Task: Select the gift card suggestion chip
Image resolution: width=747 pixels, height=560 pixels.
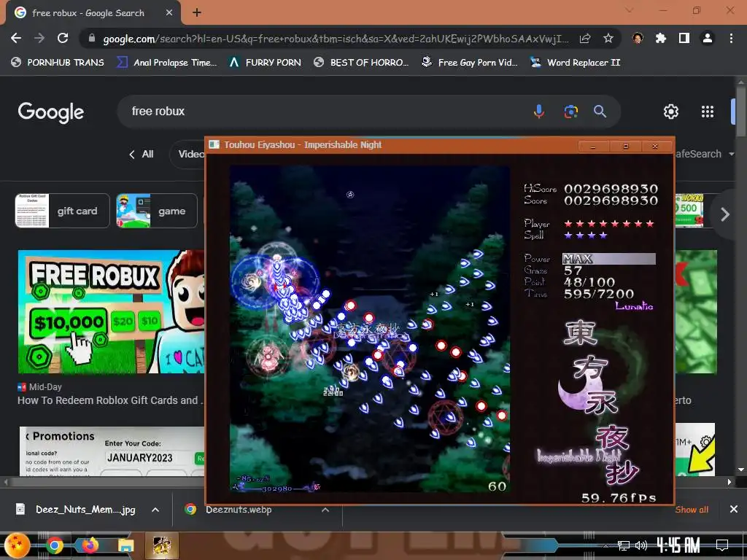Action: pyautogui.click(x=63, y=211)
